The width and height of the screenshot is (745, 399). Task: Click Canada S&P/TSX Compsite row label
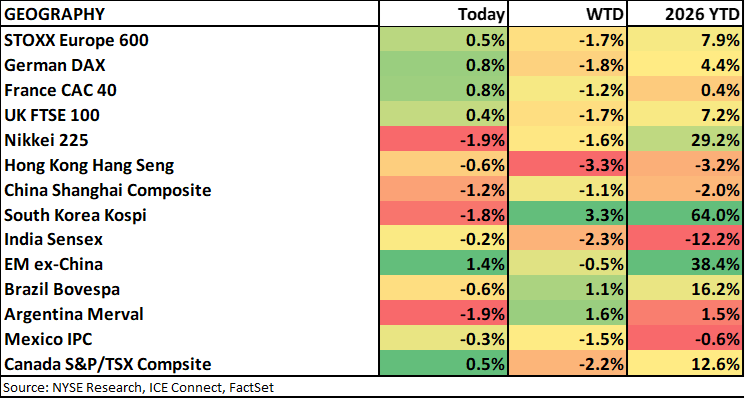click(x=107, y=364)
